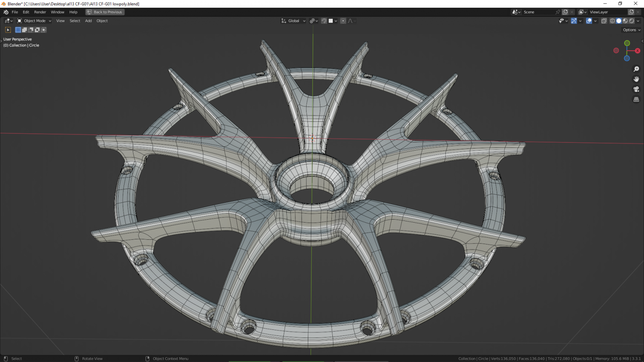Open the Global transform orientation dropdown
This screenshot has width=644, height=362.
(294, 21)
